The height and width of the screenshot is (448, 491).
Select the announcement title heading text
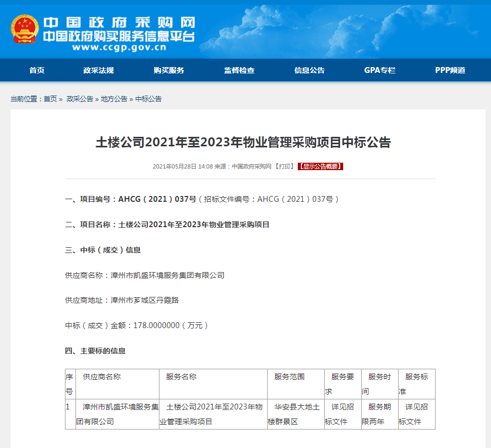(243, 142)
